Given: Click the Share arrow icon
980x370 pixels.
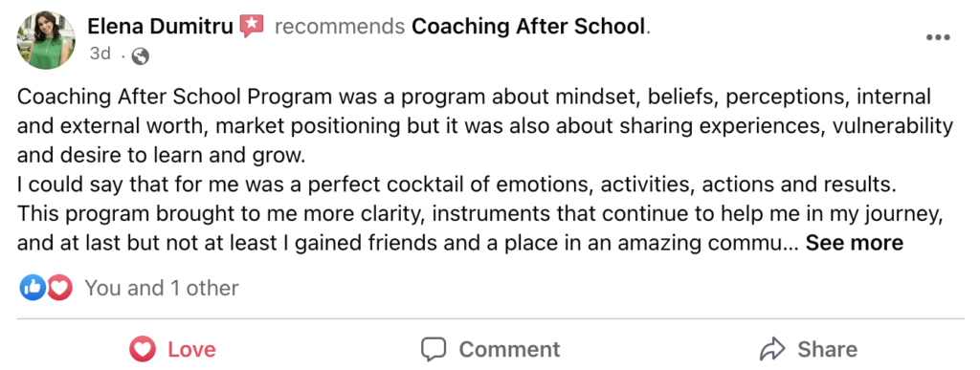Looking at the screenshot, I should [x=772, y=349].
